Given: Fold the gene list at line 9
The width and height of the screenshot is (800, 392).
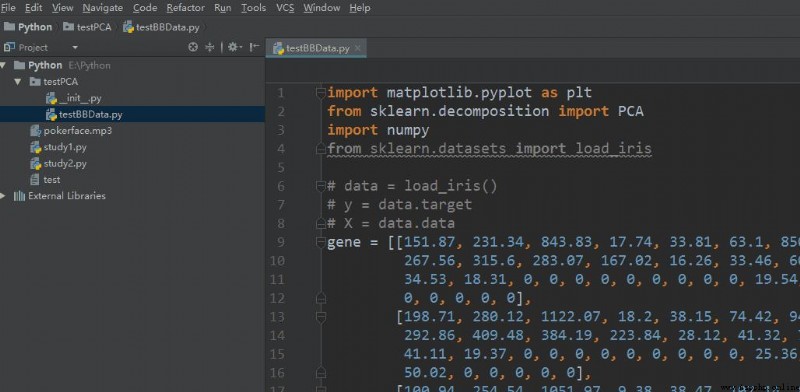Looking at the screenshot, I should pos(320,242).
